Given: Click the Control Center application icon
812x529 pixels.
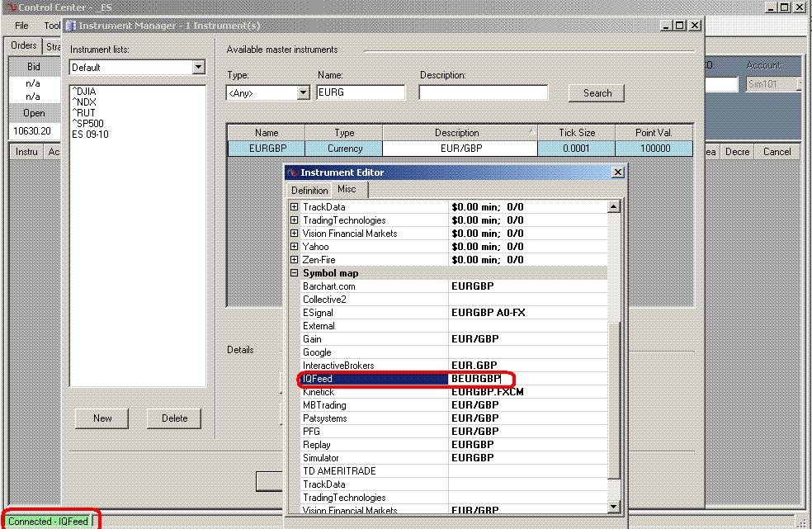Looking at the screenshot, I should [12, 7].
